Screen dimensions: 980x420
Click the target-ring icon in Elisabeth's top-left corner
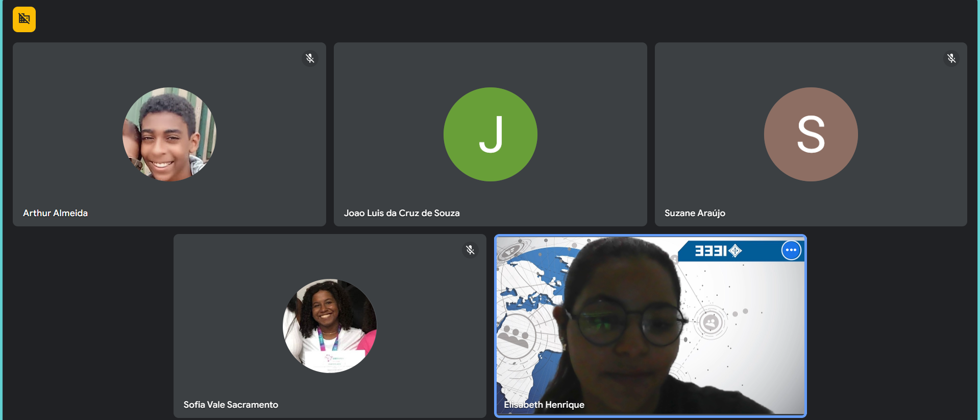tap(512, 250)
